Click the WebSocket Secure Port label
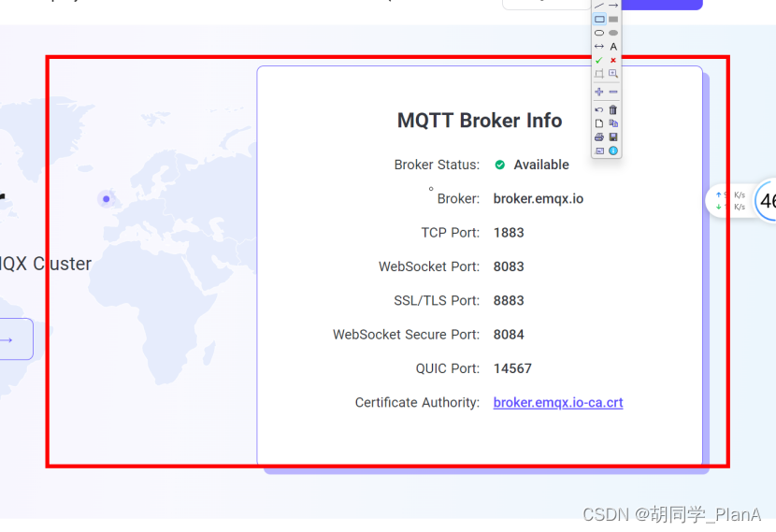This screenshot has width=776, height=532. tap(406, 335)
